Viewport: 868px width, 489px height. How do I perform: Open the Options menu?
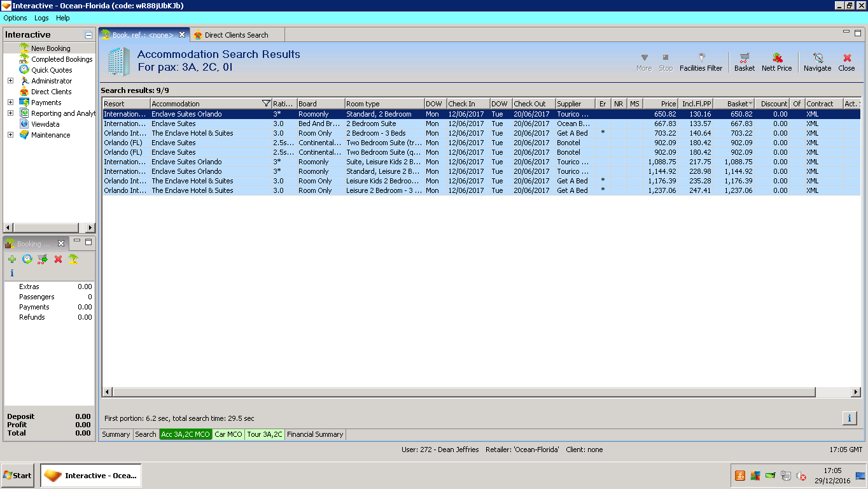click(x=15, y=18)
